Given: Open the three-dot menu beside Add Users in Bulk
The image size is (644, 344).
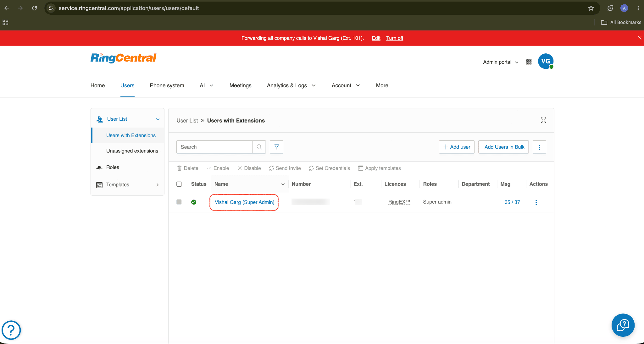Looking at the screenshot, I should click(x=539, y=147).
